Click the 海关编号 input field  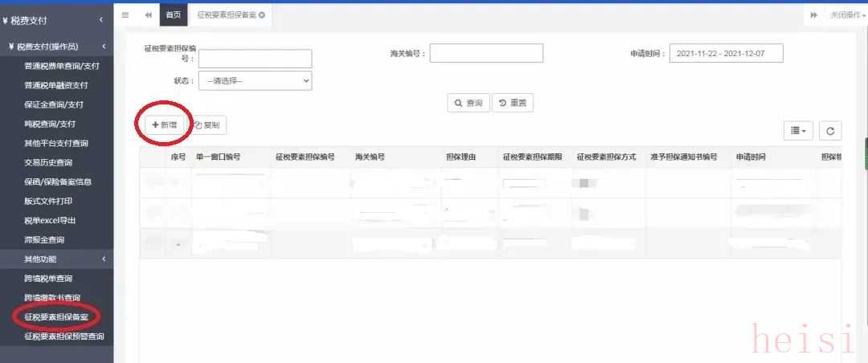click(486, 53)
